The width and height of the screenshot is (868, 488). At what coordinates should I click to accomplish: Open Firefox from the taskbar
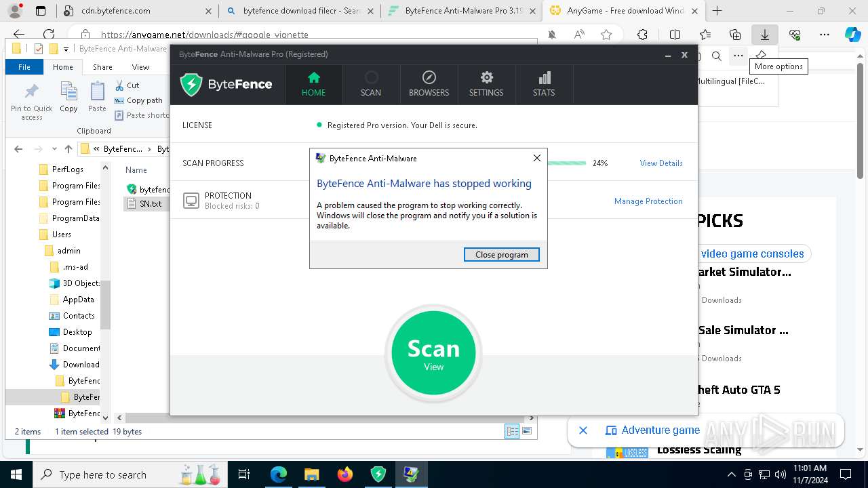point(344,474)
